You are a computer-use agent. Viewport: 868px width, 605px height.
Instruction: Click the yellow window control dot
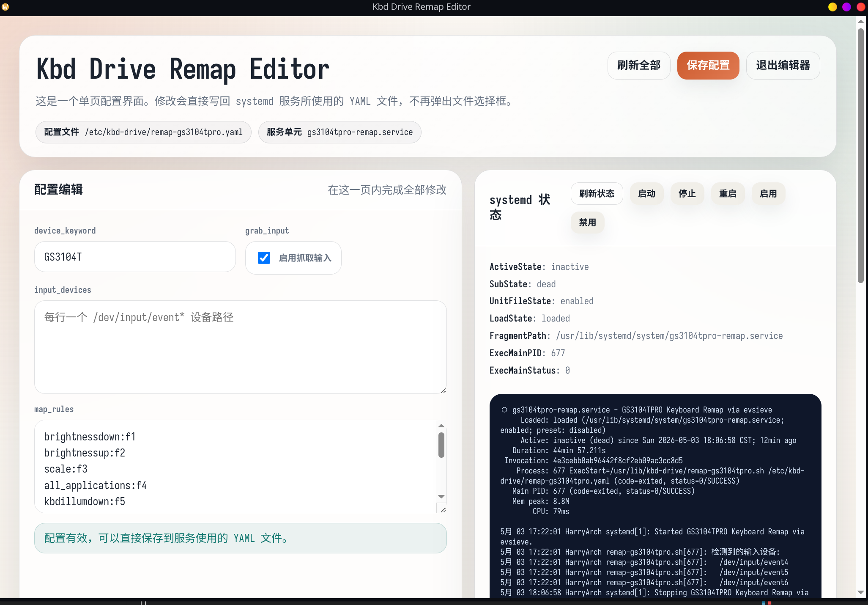[832, 7]
